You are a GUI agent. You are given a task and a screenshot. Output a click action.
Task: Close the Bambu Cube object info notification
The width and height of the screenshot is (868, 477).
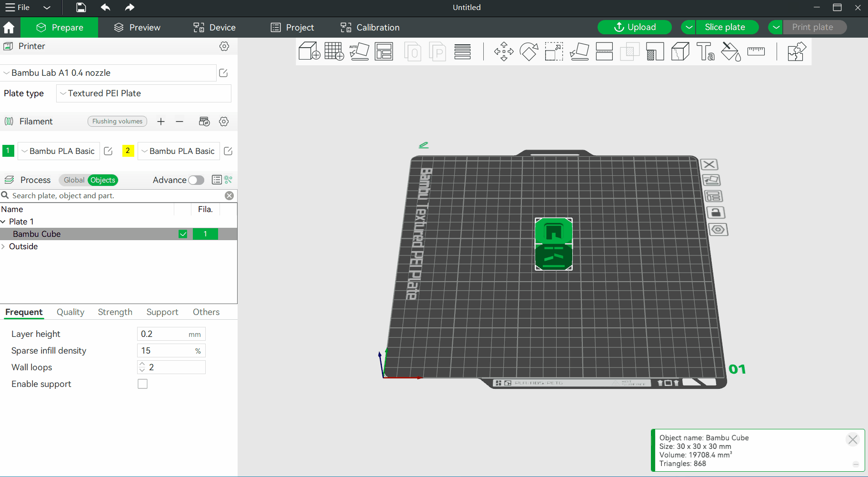pos(853,439)
